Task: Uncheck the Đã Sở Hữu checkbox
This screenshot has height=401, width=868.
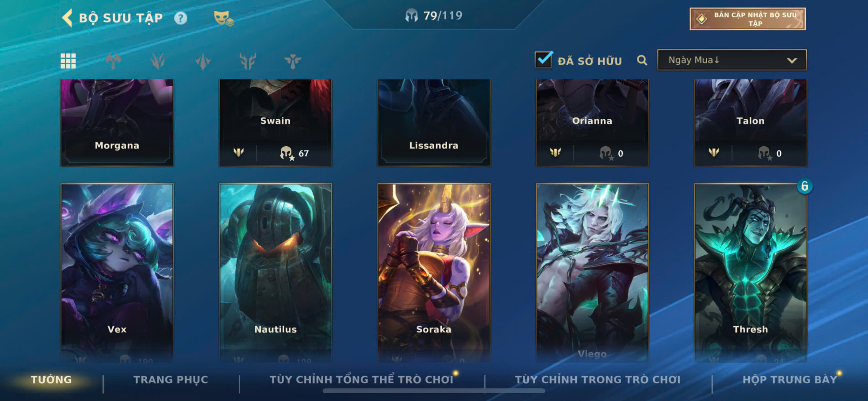Action: click(543, 60)
